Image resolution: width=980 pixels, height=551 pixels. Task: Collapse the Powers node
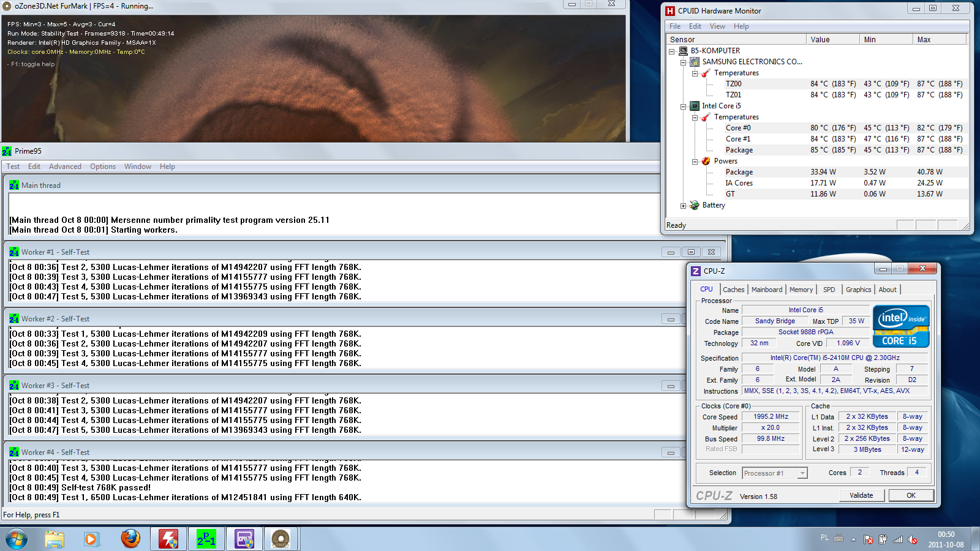pos(695,162)
